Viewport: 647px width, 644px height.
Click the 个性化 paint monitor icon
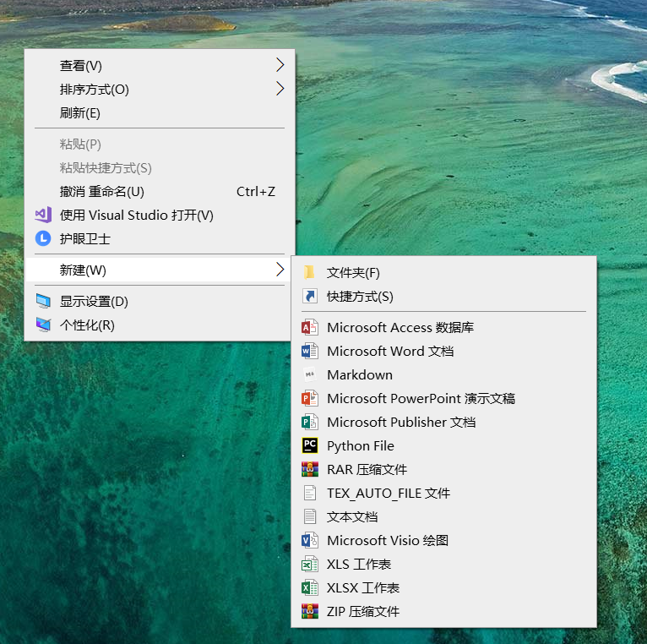pos(43,325)
